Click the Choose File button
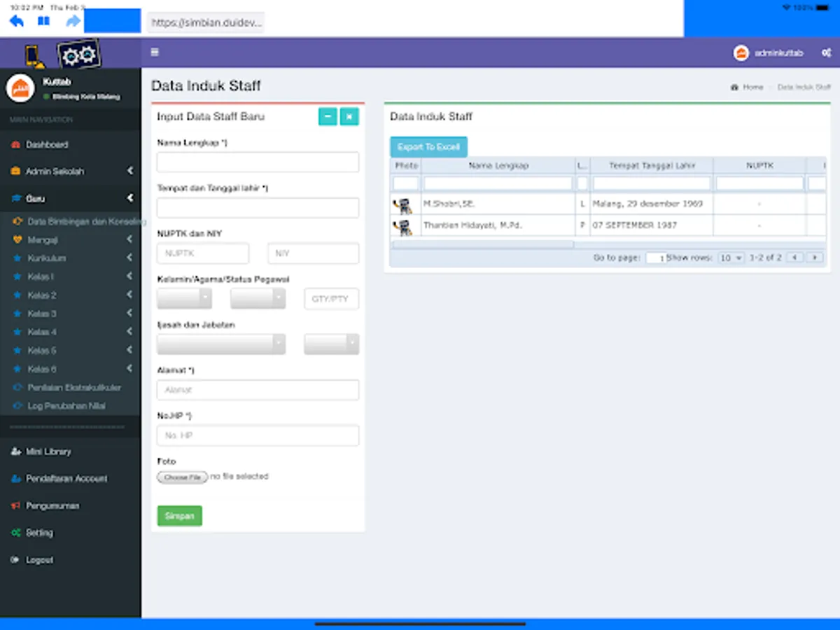The width and height of the screenshot is (840, 630). point(182,477)
